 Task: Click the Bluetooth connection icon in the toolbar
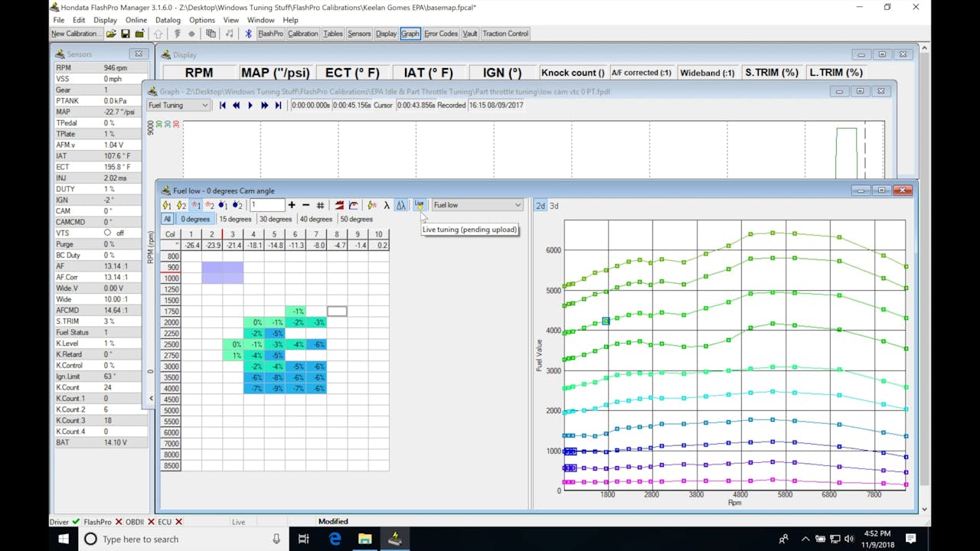point(247,33)
